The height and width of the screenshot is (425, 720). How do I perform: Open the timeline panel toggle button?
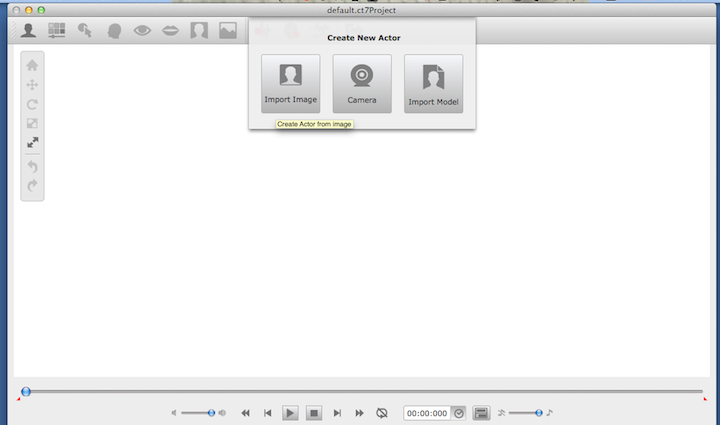coord(481,413)
